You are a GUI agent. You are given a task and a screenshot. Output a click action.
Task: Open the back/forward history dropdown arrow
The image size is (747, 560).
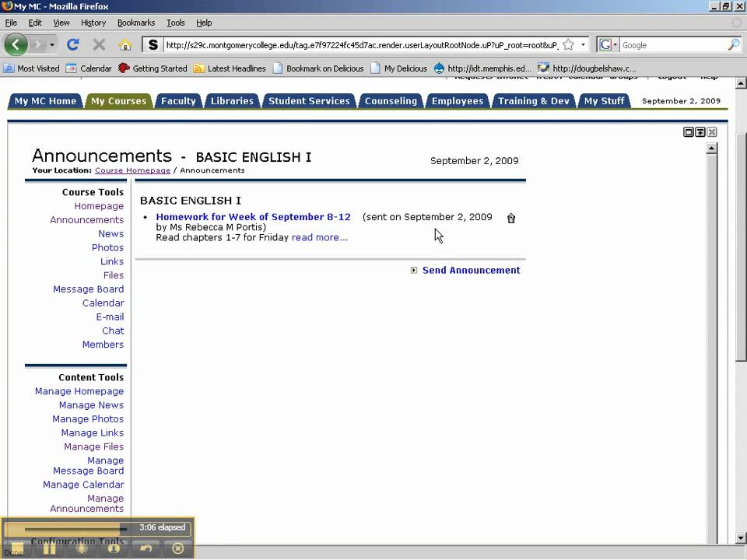click(52, 45)
